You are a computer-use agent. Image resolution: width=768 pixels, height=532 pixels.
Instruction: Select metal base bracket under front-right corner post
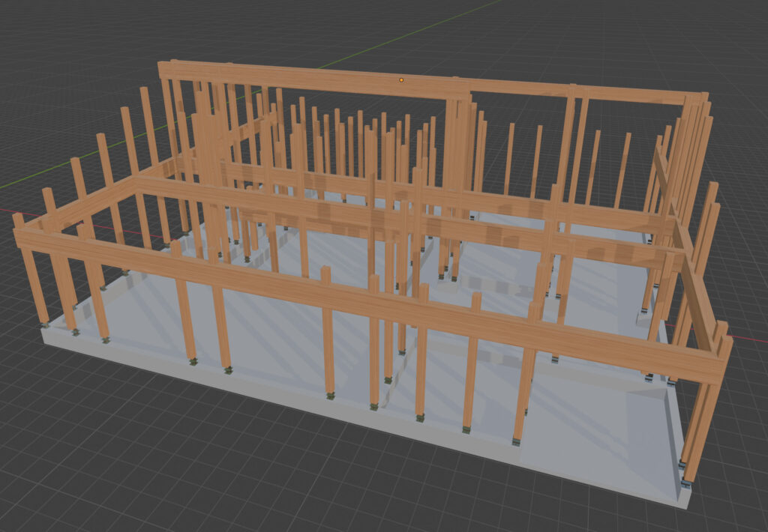tap(686, 483)
